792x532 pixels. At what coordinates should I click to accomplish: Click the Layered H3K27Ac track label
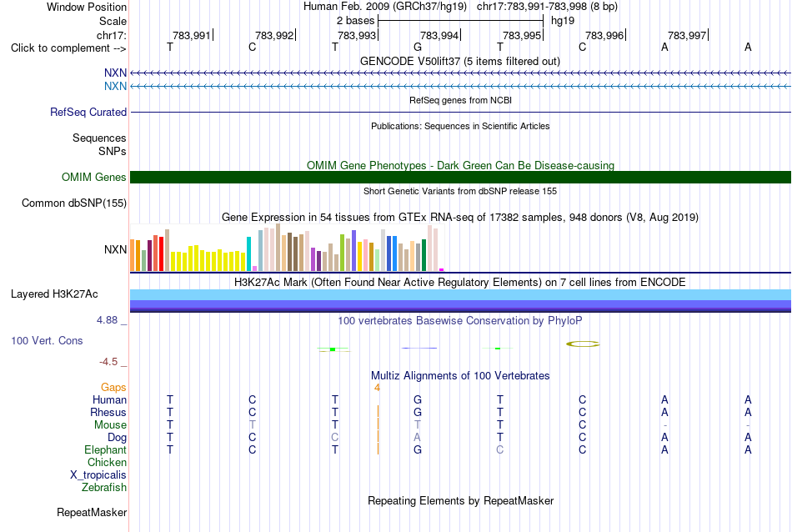coord(54,294)
